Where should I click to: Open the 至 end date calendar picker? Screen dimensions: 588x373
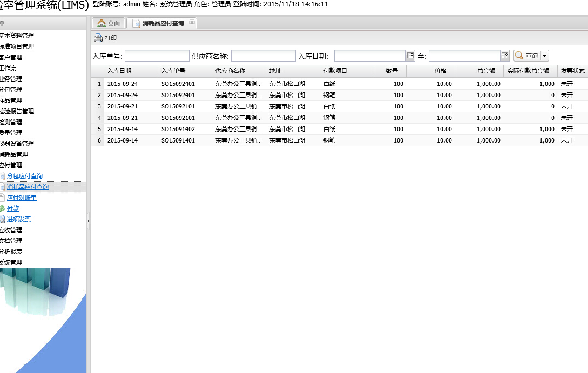tap(505, 55)
